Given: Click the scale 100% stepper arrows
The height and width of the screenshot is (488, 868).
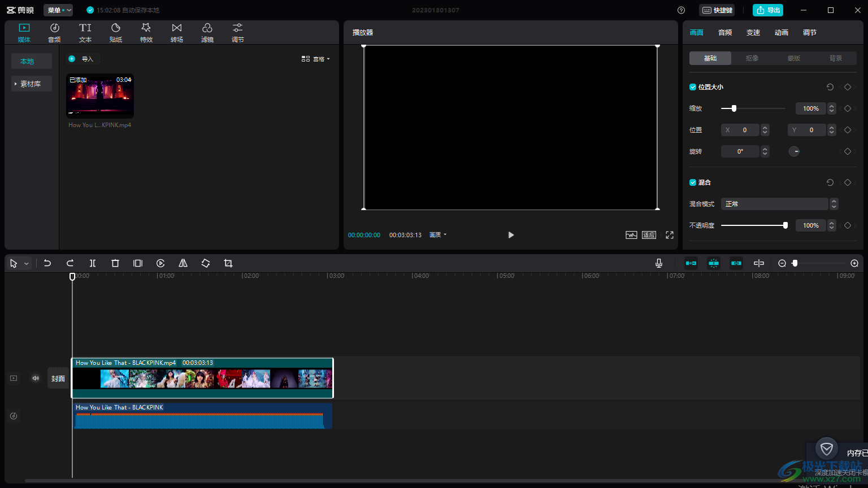Looking at the screenshot, I should click(832, 108).
